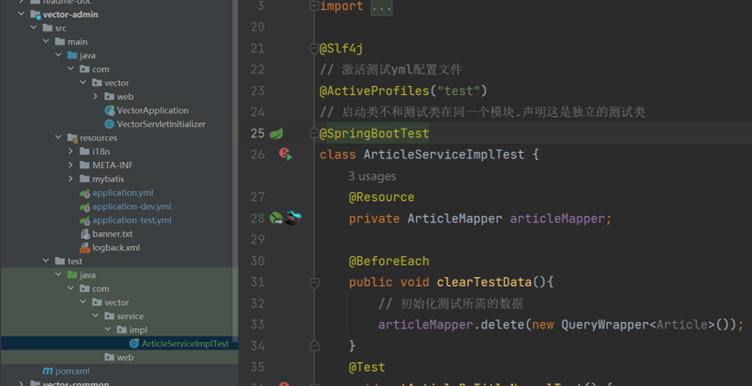
Task: Click the clearTestData method name
Action: tap(484, 282)
